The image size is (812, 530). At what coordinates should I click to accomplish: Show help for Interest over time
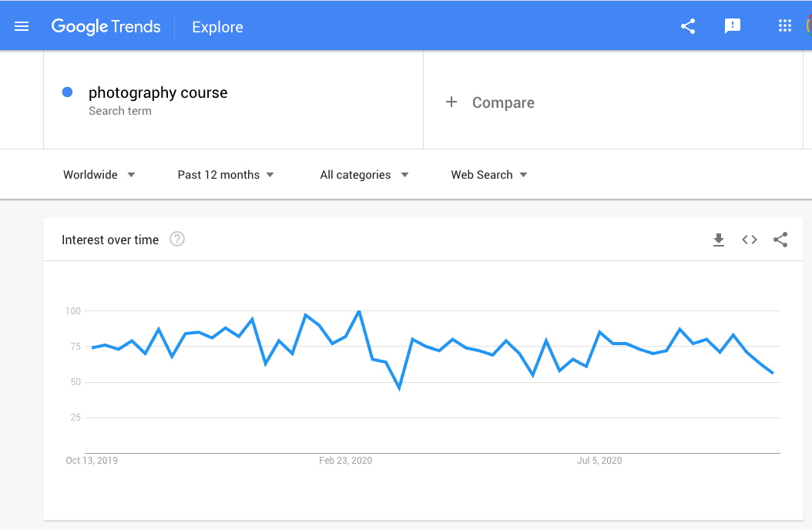click(x=177, y=239)
